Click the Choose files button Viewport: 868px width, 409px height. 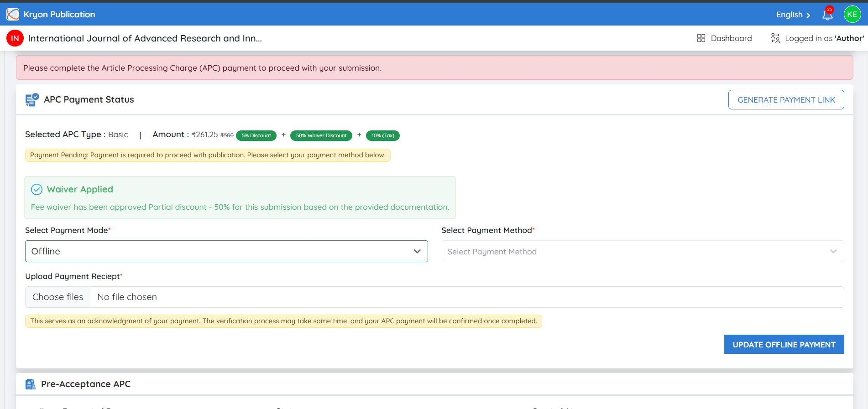(58, 297)
